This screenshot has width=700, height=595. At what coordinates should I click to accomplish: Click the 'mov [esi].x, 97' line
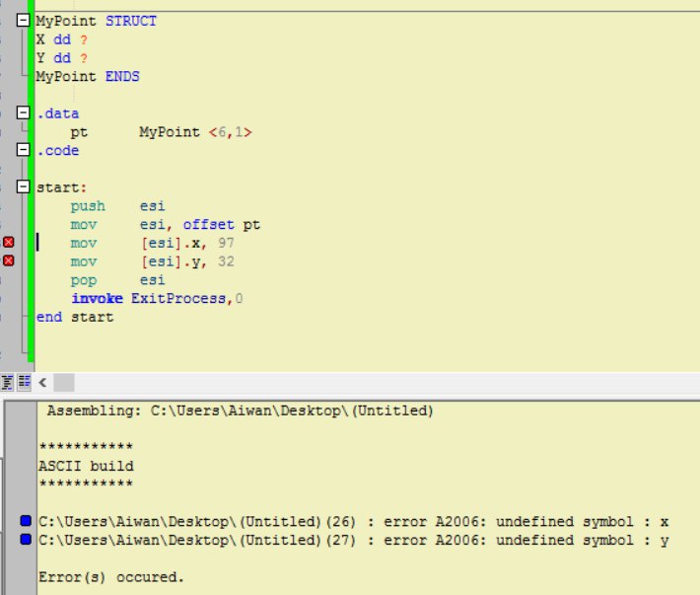click(x=152, y=243)
